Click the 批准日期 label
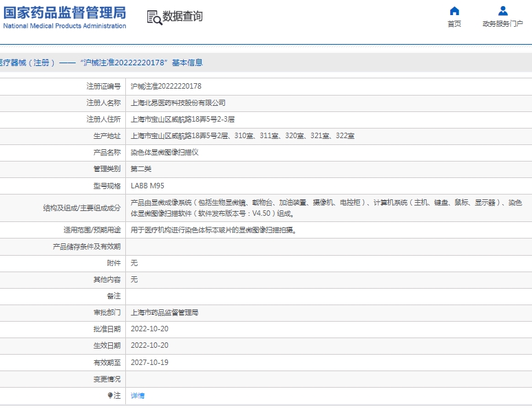 tap(107, 329)
